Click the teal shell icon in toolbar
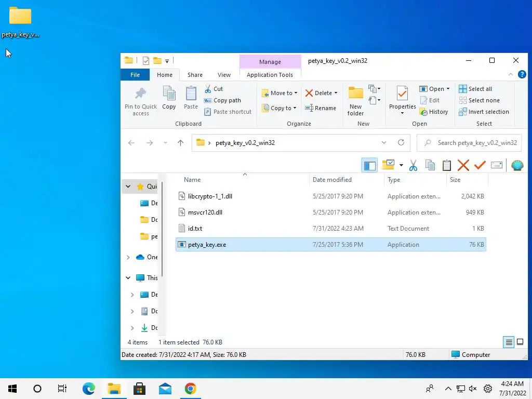This screenshot has width=532, height=399. coord(517,165)
